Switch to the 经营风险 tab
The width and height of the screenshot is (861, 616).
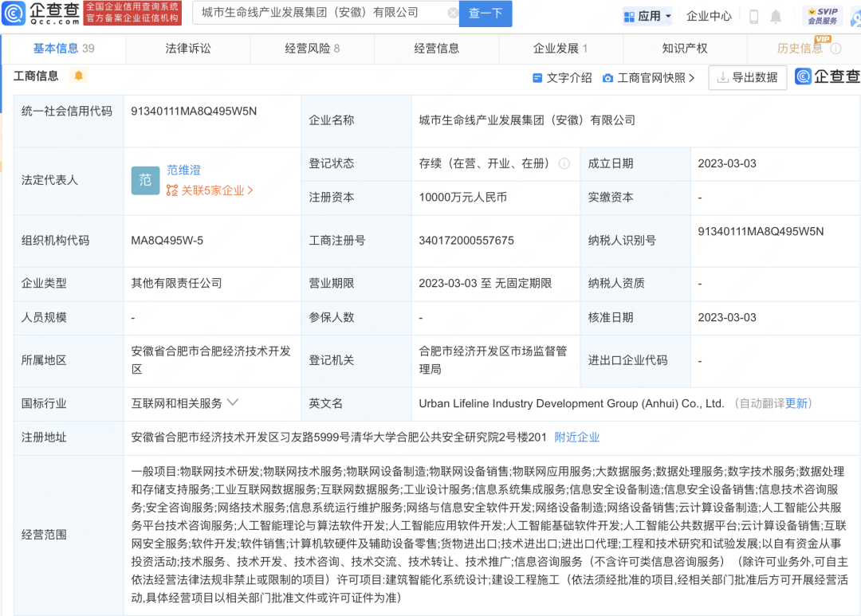(x=312, y=49)
